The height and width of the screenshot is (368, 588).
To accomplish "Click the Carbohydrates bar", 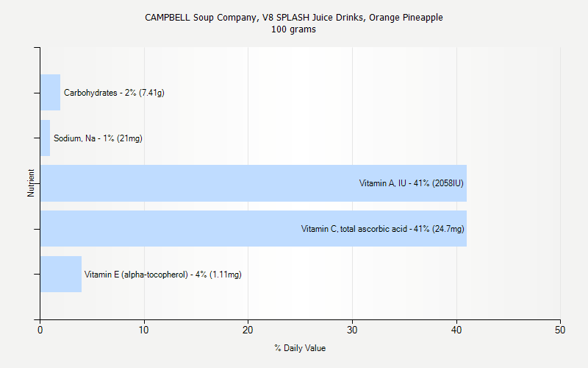I will [50, 93].
